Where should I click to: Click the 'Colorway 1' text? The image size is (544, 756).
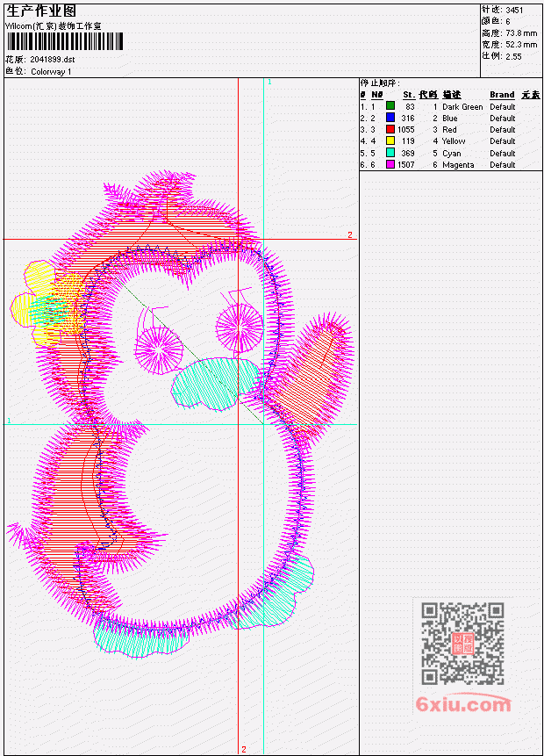pyautogui.click(x=51, y=72)
